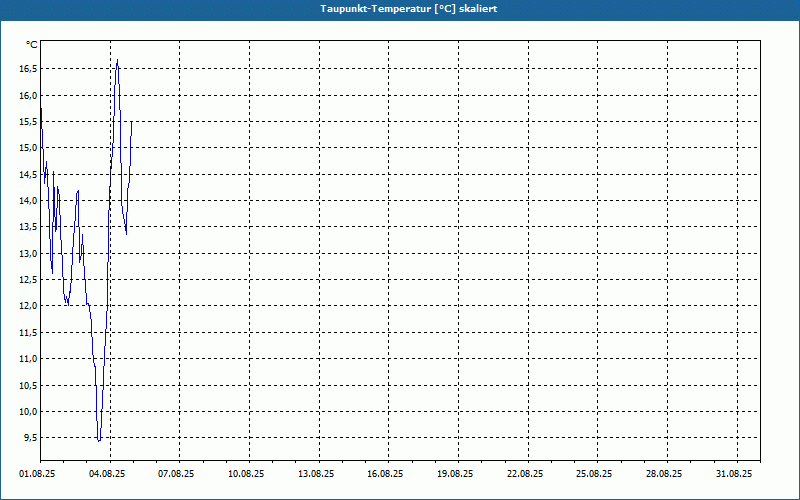Click the 15,5 y-axis value
Viewport: 800px width, 500px height.
[x=28, y=121]
